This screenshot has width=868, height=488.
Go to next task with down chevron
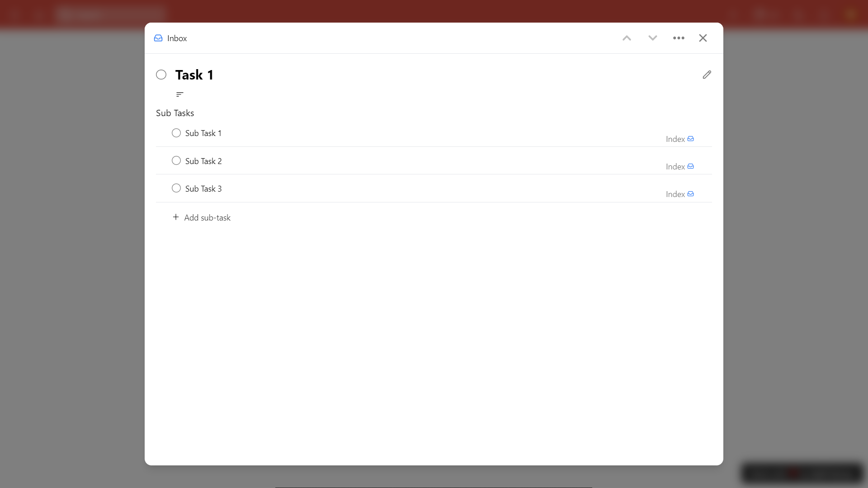click(652, 38)
